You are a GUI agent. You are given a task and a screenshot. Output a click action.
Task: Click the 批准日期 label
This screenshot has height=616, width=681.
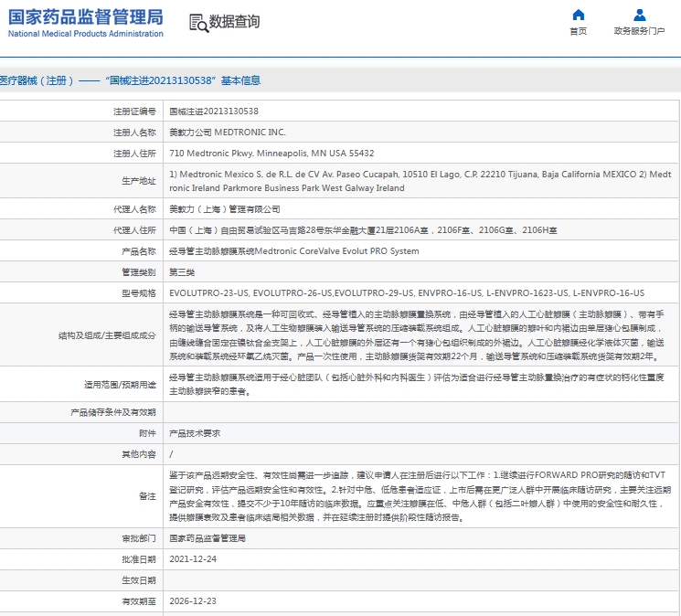tap(139, 559)
